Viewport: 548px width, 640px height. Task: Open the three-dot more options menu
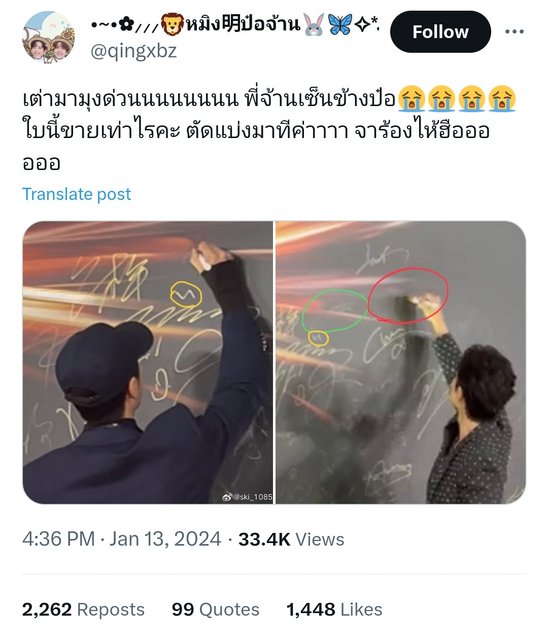(514, 31)
